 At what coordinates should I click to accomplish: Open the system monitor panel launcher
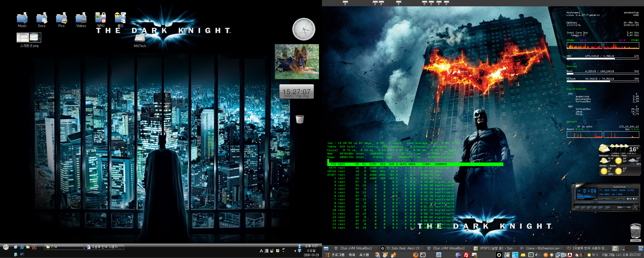click(x=439, y=255)
